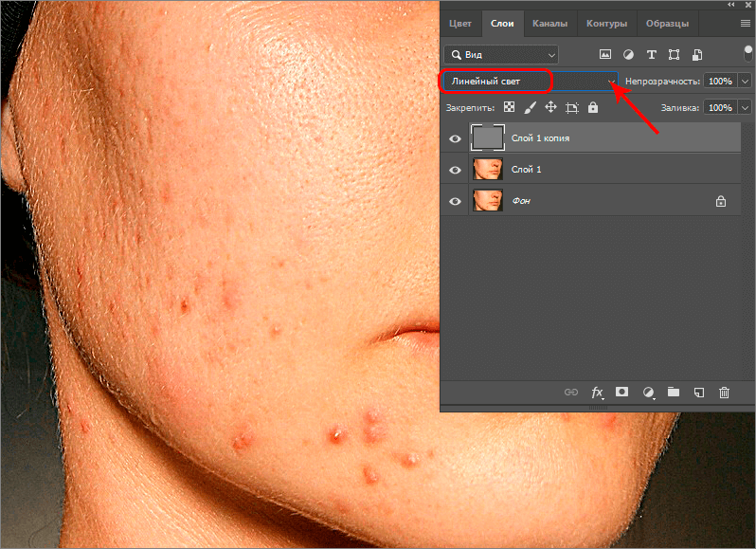Click the new adjustment layer icon
The height and width of the screenshot is (549, 756).
[649, 392]
